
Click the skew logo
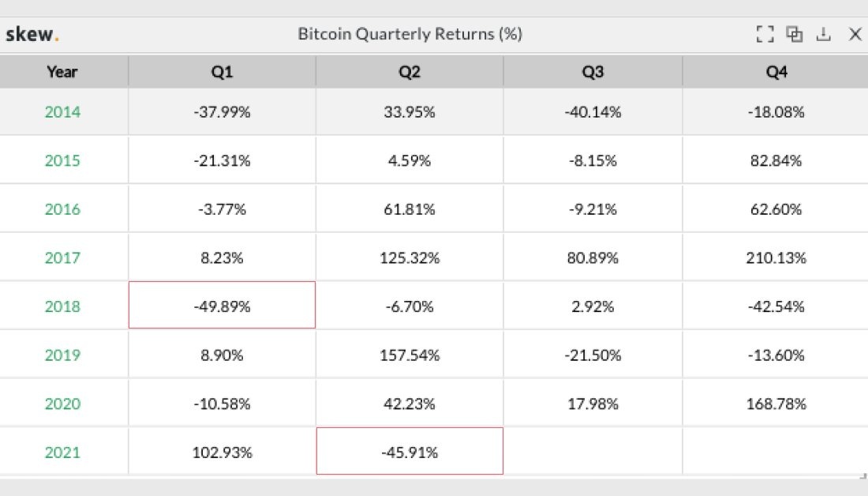[x=32, y=34]
